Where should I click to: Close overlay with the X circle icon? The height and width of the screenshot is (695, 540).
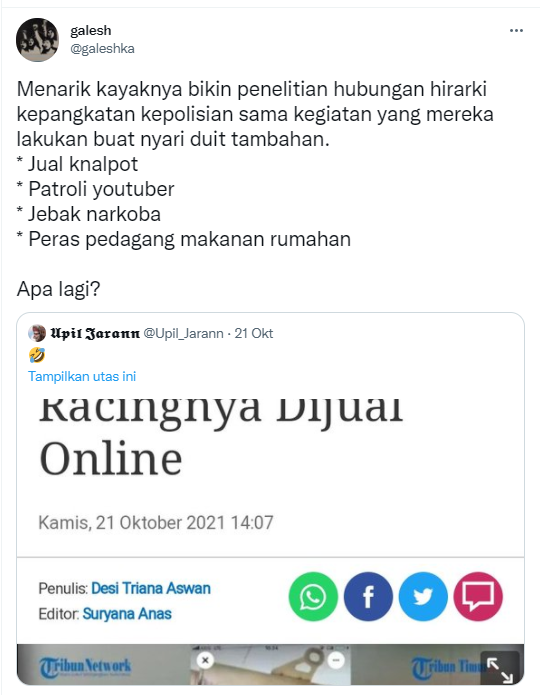click(x=205, y=660)
